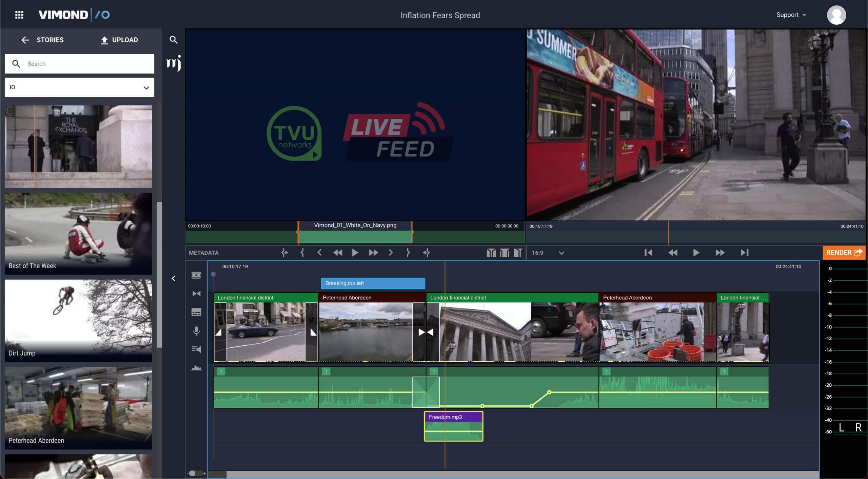This screenshot has height=479, width=868.
Task: Go back to Stories
Action: [x=42, y=40]
